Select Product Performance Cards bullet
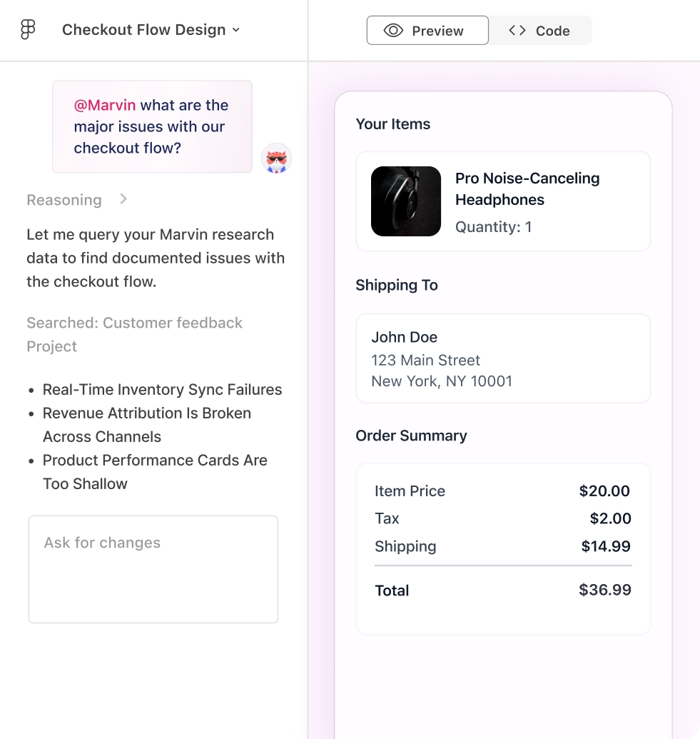 [155, 472]
